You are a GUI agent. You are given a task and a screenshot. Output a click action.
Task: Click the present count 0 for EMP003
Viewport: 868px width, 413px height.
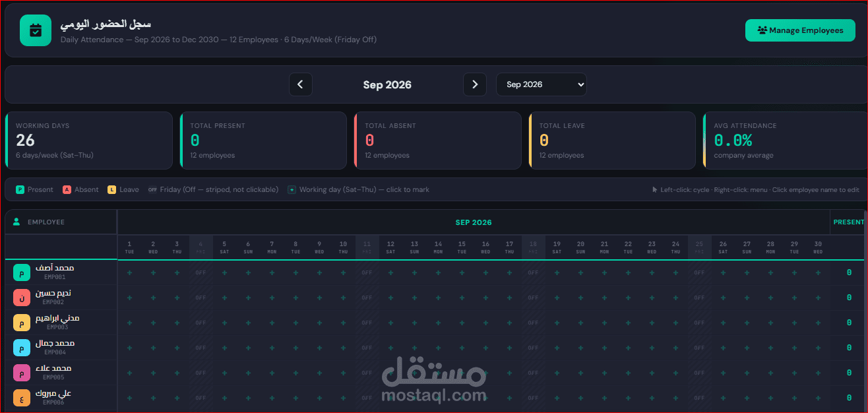[x=849, y=323]
